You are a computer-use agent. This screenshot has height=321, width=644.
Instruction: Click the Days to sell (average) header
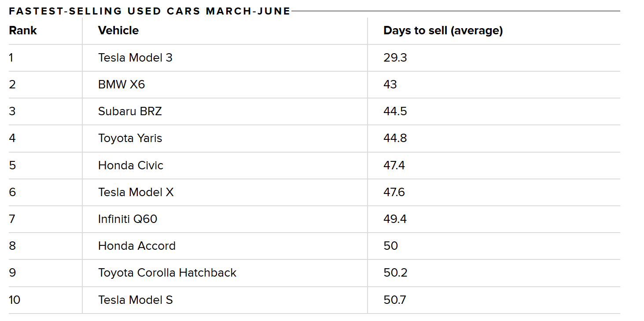tap(443, 30)
